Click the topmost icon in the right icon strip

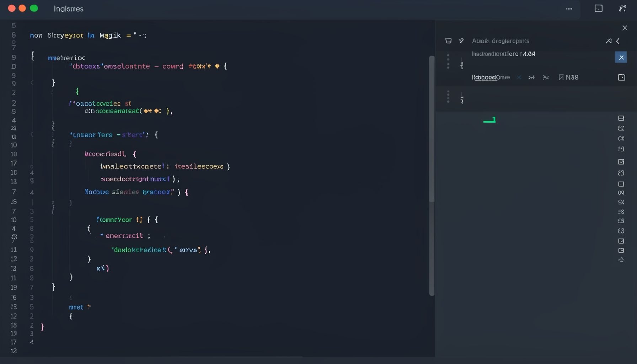(621, 118)
